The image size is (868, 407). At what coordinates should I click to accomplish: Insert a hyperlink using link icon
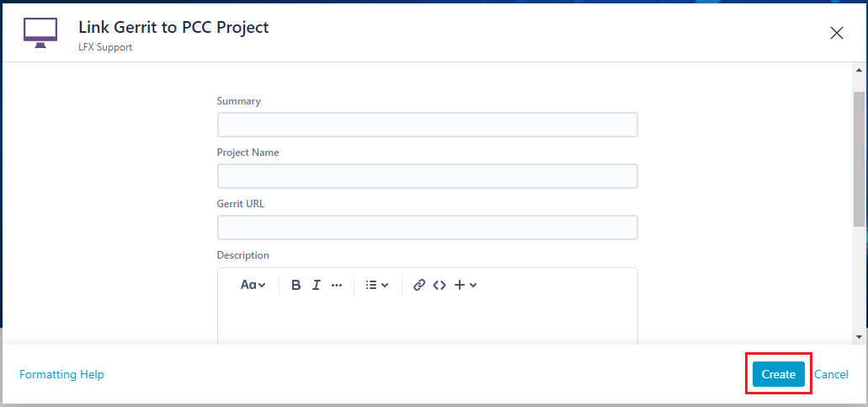[419, 285]
